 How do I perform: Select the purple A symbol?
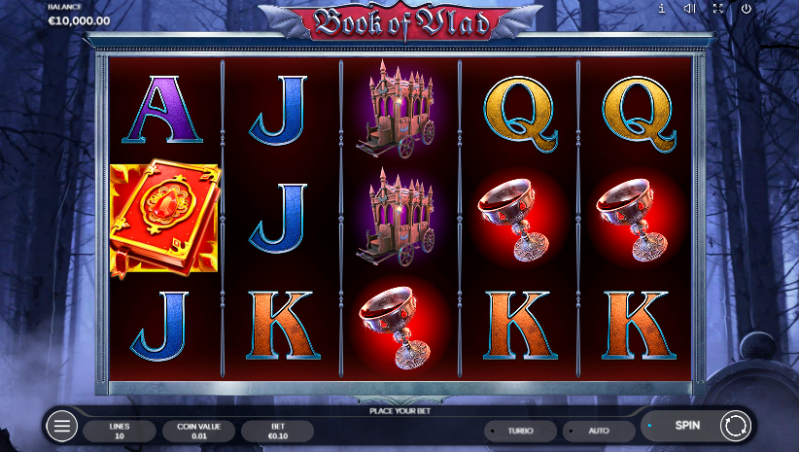point(162,110)
